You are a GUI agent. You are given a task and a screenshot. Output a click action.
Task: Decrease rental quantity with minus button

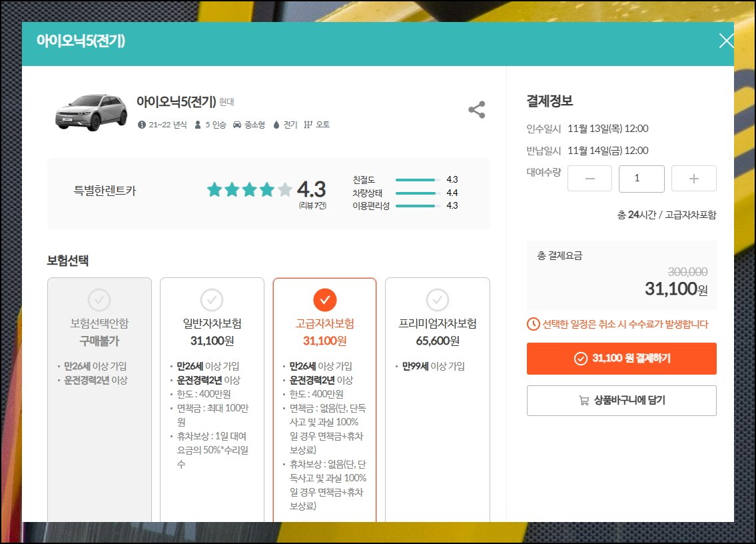[589, 179]
